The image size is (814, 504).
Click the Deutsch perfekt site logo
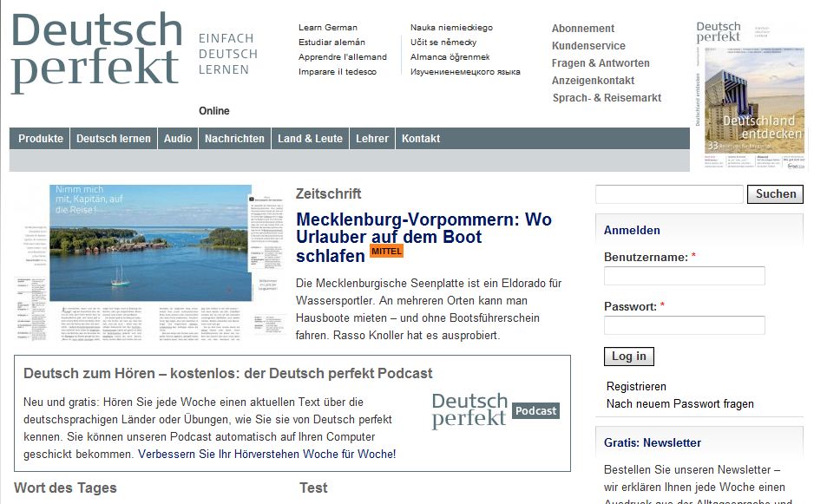95,53
